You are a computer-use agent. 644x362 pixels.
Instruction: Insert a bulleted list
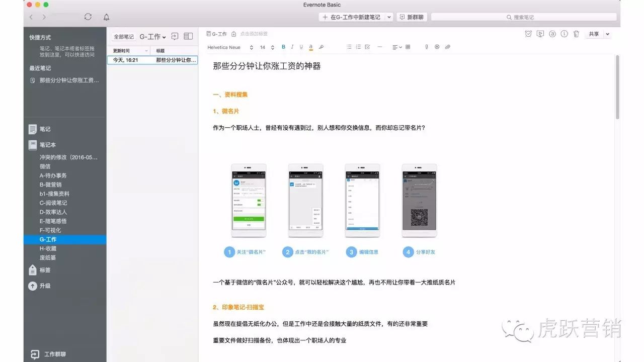tap(349, 47)
